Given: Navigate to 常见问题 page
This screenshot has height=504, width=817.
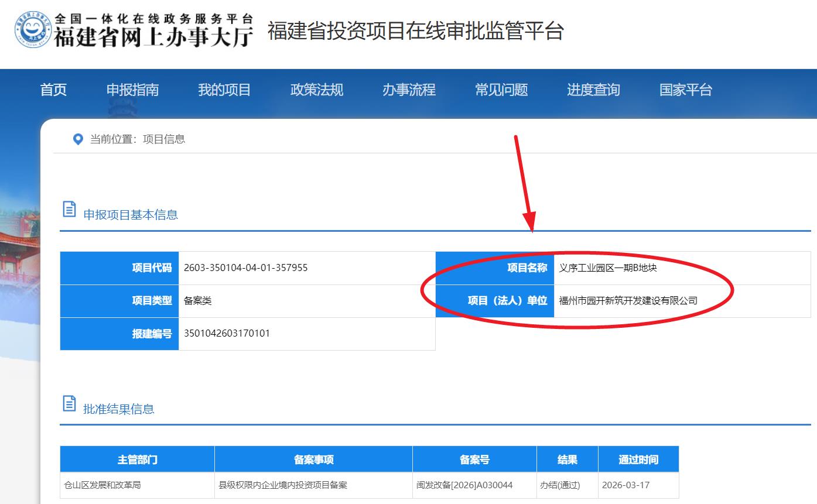Looking at the screenshot, I should [x=501, y=90].
